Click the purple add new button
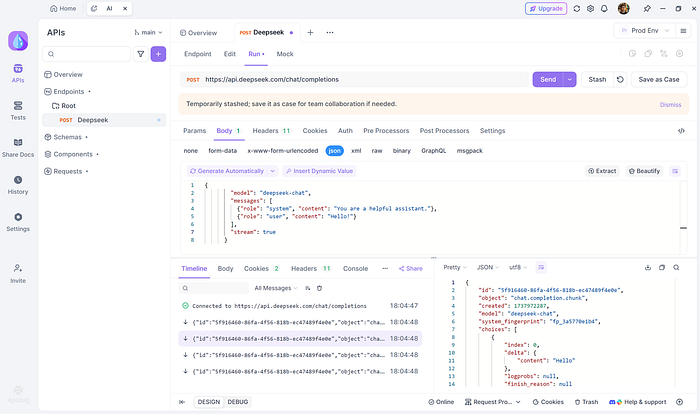 [158, 54]
